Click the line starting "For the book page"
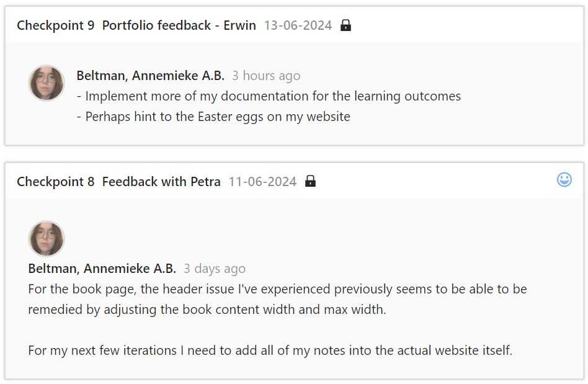Image resolution: width=588 pixels, height=384 pixels. 277,289
